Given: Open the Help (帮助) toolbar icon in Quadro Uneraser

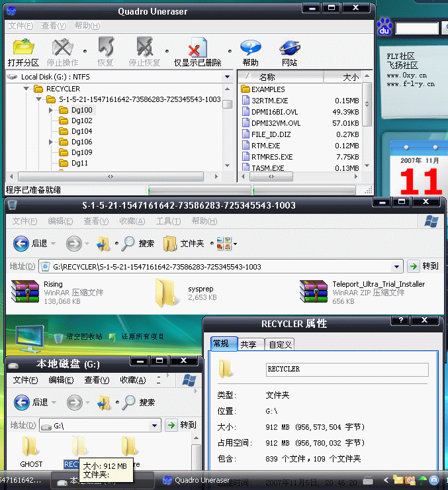Looking at the screenshot, I should [x=251, y=48].
